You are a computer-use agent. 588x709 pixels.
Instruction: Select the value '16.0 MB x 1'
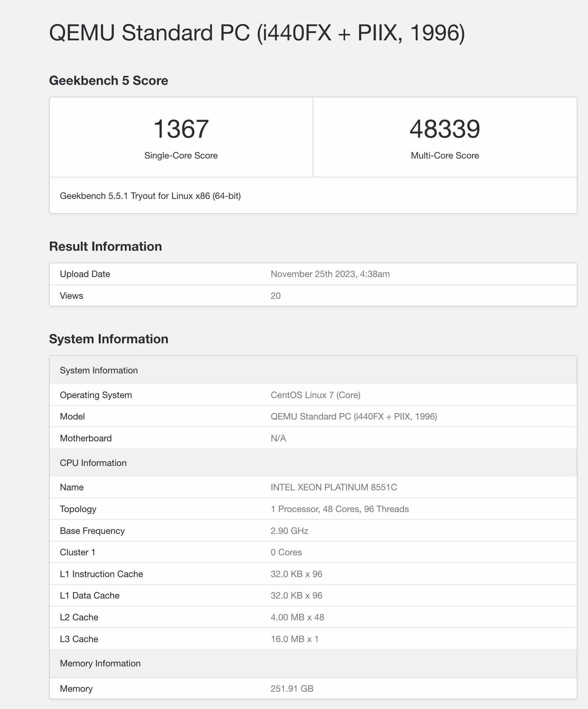295,639
